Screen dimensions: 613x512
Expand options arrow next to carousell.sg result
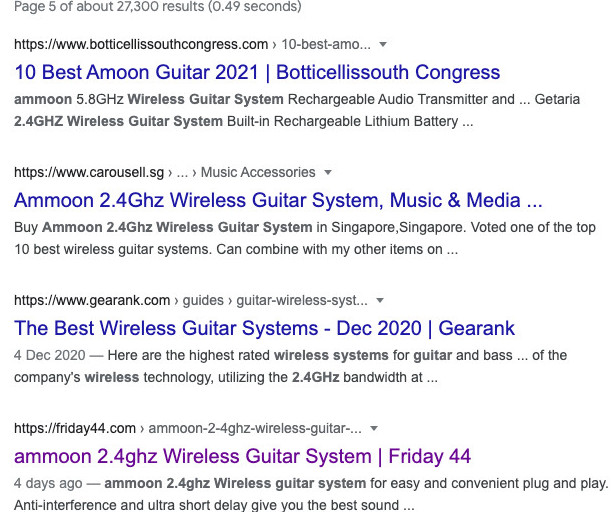329,173
